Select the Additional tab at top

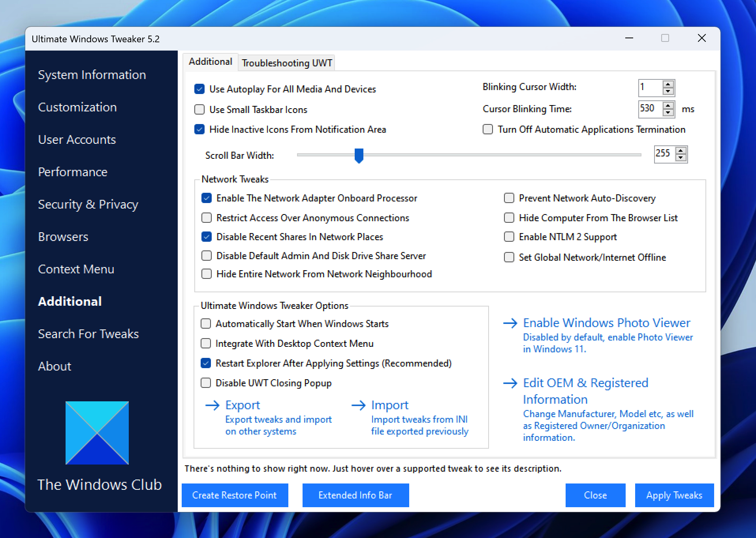211,62
